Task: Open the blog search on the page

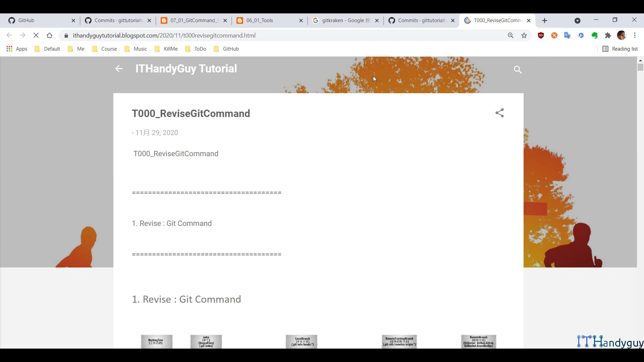Action: point(518,70)
